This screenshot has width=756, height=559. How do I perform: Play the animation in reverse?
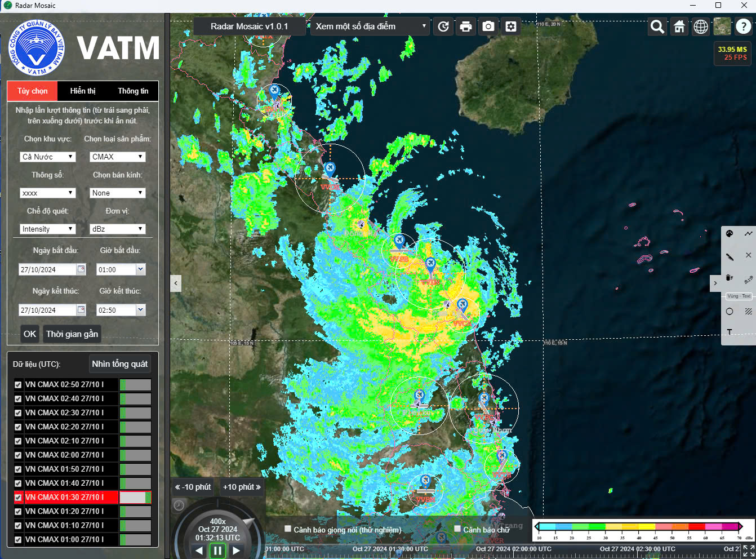pos(199,551)
